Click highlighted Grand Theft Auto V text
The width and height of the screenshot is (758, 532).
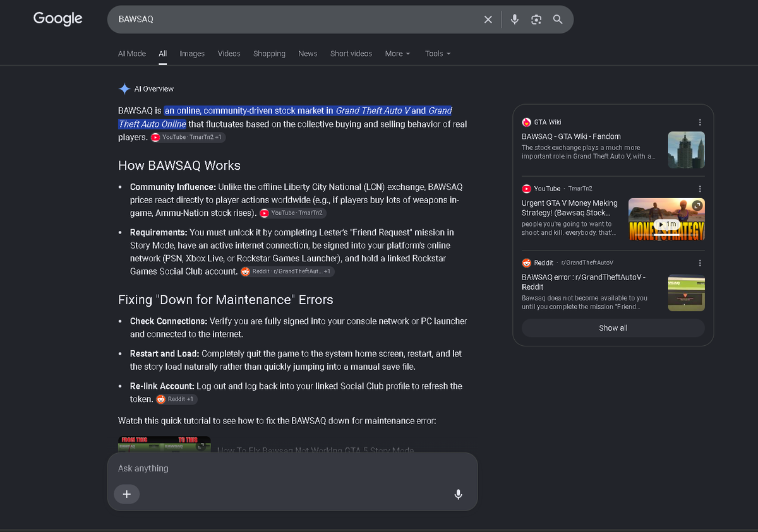373,110
